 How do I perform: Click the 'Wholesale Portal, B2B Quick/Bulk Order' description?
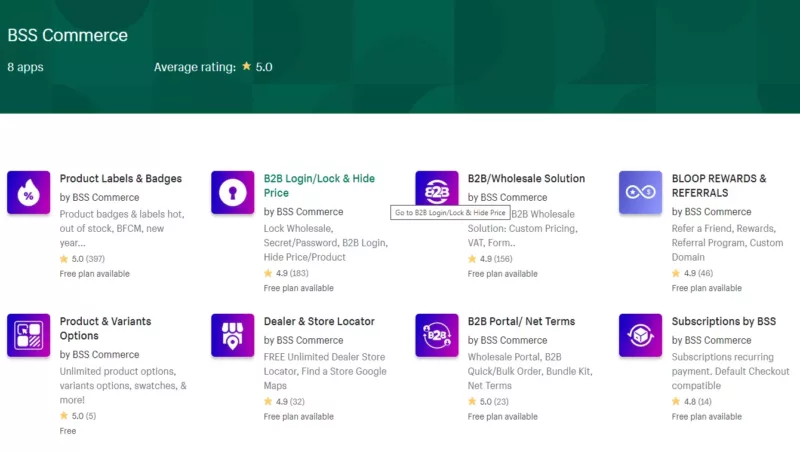point(530,371)
